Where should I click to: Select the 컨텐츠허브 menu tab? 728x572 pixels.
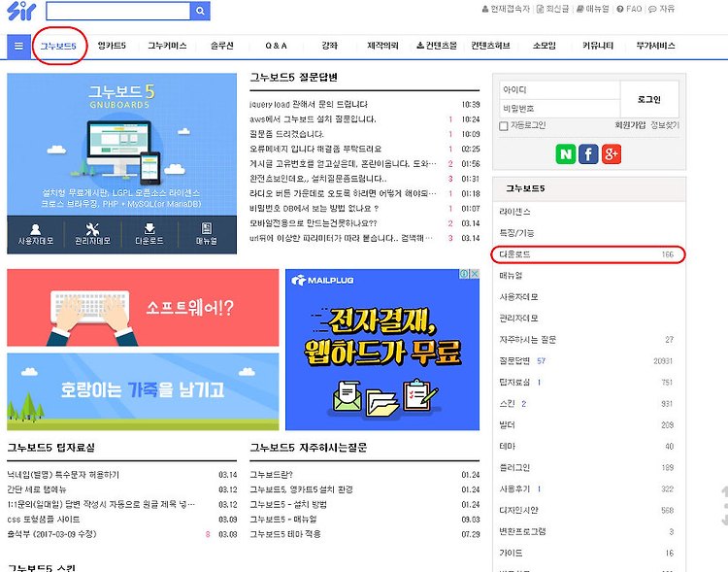(x=491, y=46)
